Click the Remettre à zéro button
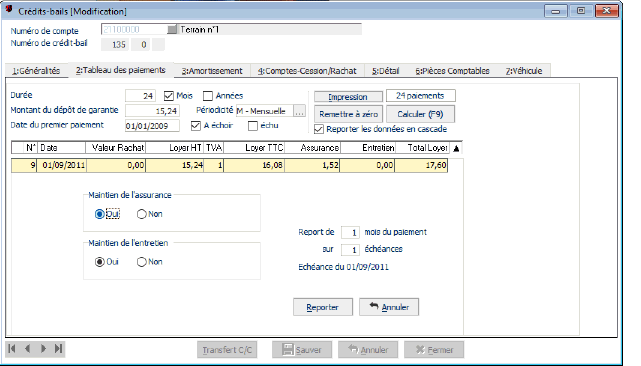Screen dimensions: 641x366 pyautogui.click(x=348, y=114)
